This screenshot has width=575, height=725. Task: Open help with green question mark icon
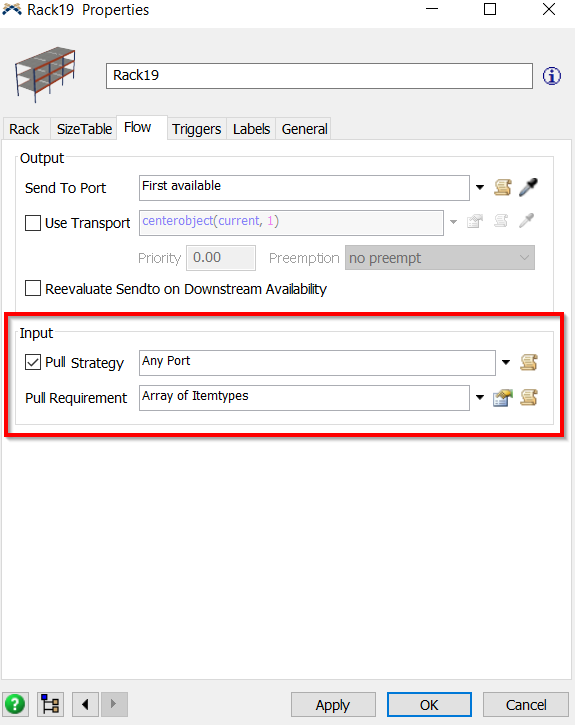point(15,705)
